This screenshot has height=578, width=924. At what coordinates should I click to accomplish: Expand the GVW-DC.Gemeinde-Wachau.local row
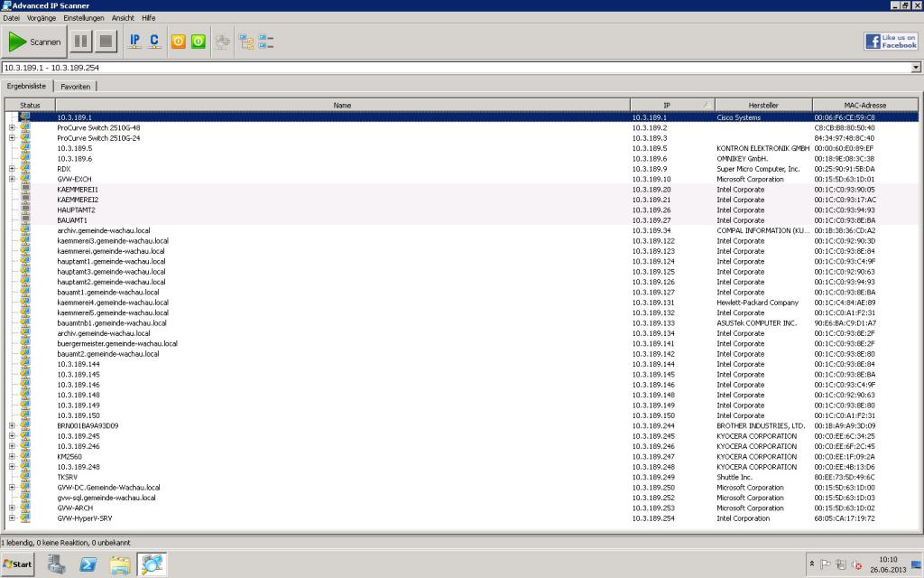(x=12, y=487)
